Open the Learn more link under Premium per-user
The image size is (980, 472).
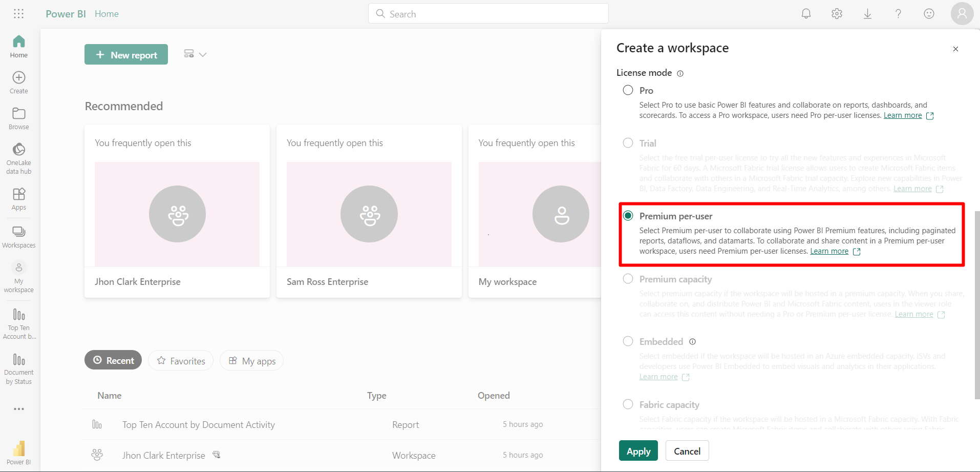click(x=829, y=251)
